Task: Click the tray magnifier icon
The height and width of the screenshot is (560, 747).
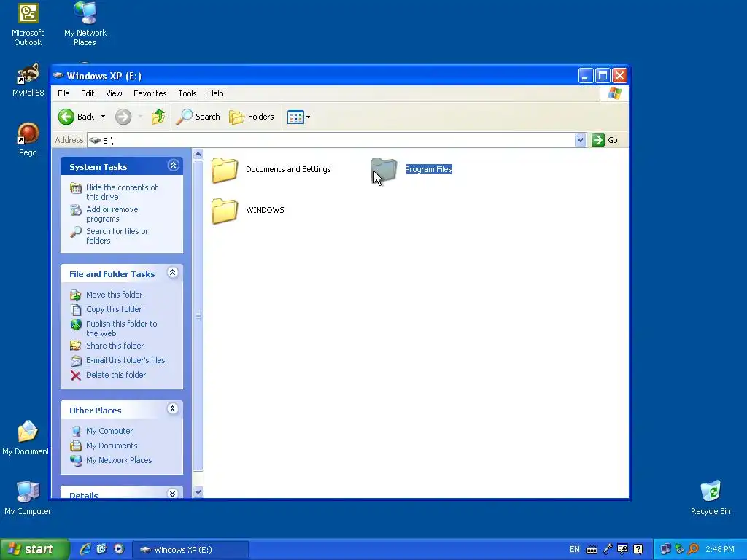Action: click(x=694, y=550)
